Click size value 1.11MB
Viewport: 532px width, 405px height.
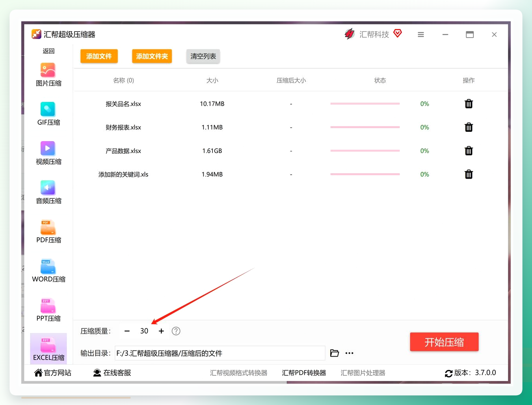(212, 127)
